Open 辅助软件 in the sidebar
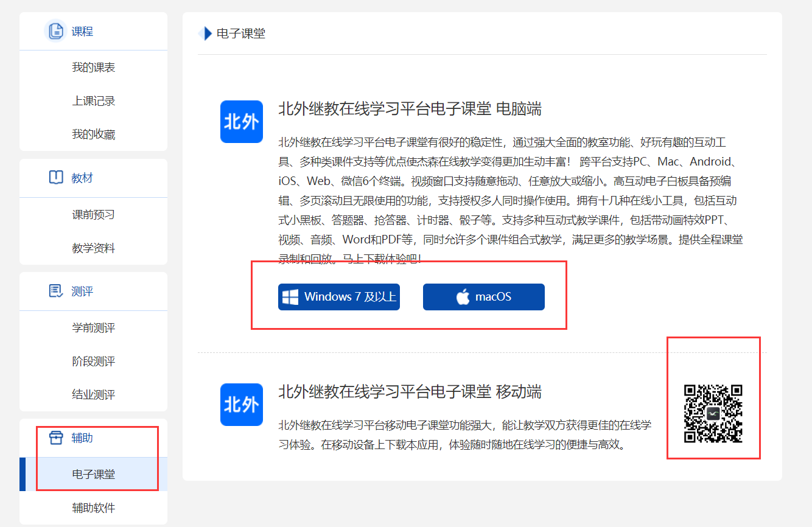The height and width of the screenshot is (527, 812). pyautogui.click(x=94, y=508)
